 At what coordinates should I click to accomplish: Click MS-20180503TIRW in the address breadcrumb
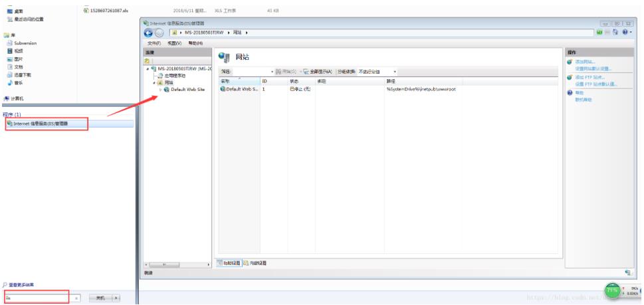click(x=204, y=33)
